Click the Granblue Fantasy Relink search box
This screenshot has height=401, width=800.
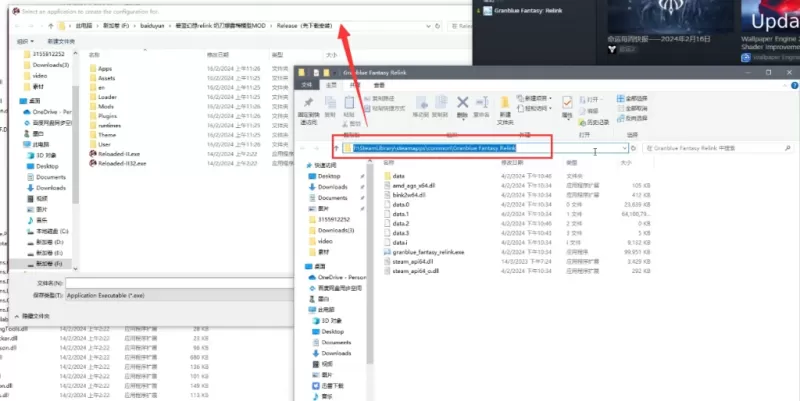coord(719,148)
